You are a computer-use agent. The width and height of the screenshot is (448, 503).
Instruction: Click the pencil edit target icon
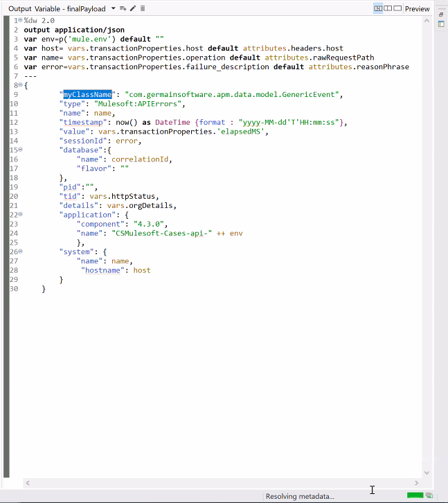133,8
